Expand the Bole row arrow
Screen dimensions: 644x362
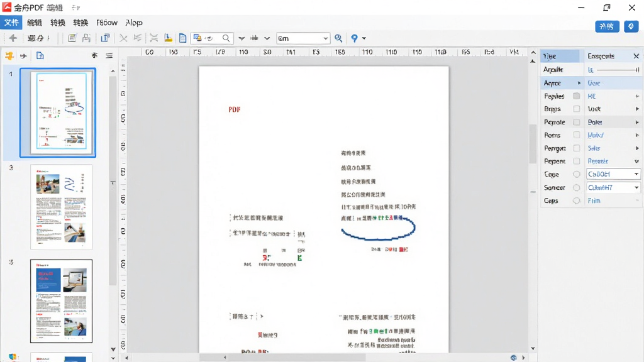(637, 123)
